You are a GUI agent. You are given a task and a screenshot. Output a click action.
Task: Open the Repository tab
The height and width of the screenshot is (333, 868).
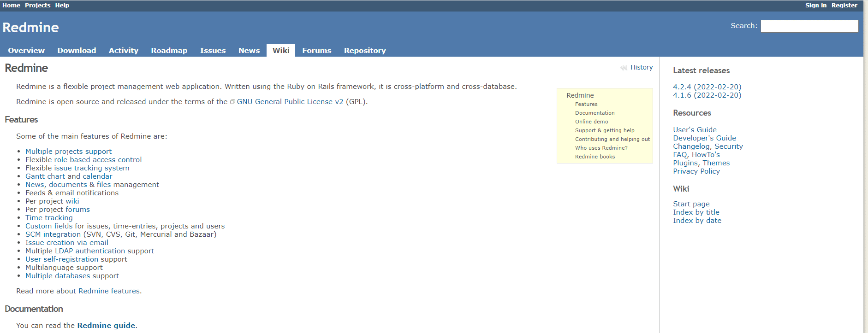(365, 50)
